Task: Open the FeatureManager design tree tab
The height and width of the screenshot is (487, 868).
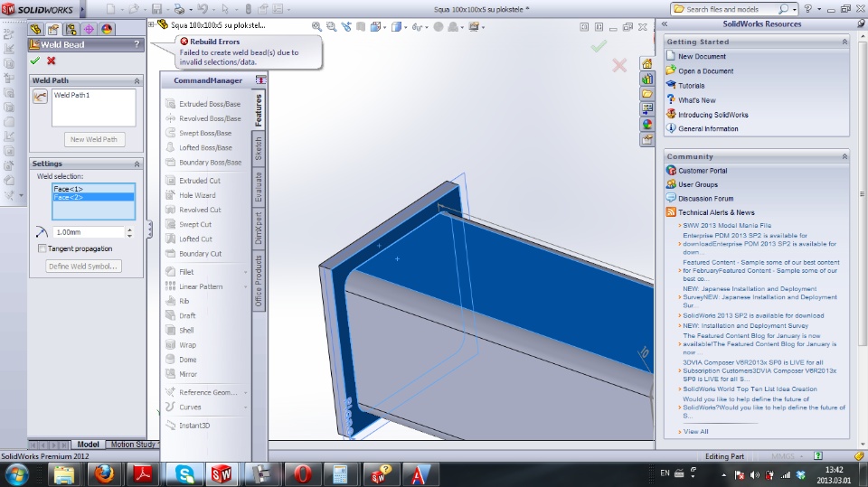Action: coord(35,29)
